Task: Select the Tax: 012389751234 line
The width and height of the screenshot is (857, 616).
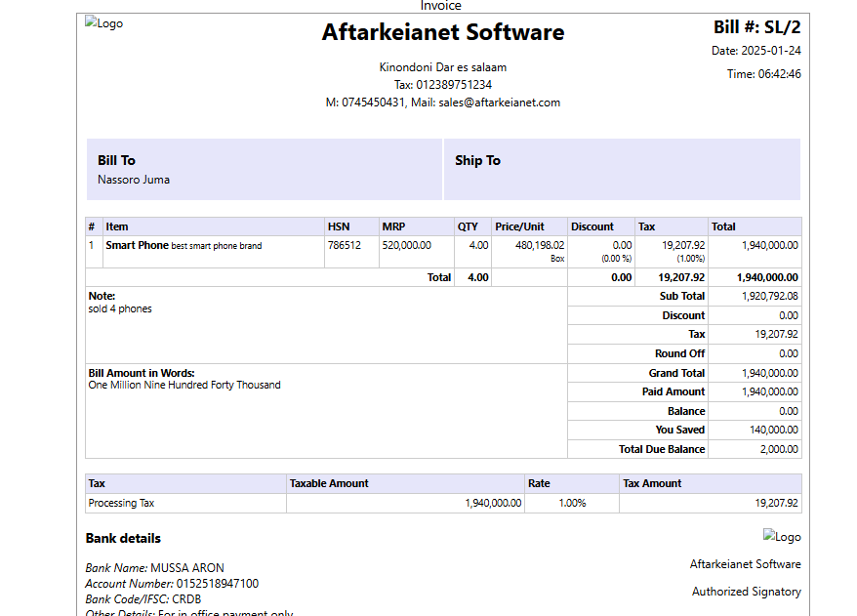Action: [443, 85]
